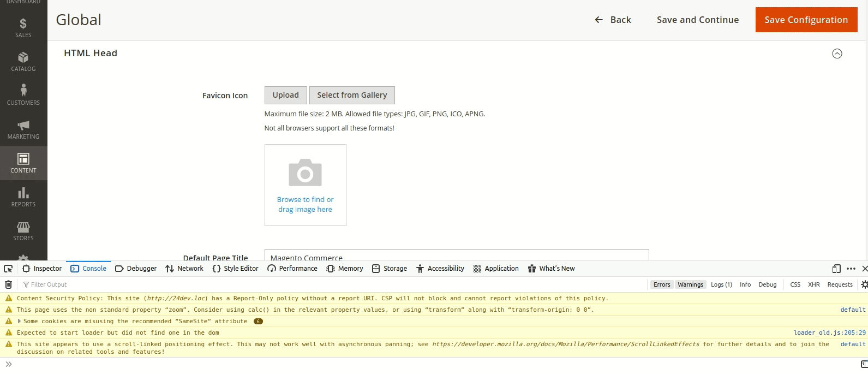Switch to the Storage tab
This screenshot has width=868, height=374.
(390, 269)
